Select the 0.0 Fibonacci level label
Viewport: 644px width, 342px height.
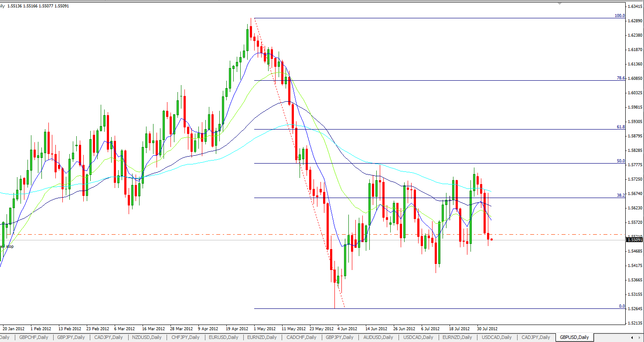pyautogui.click(x=622, y=306)
